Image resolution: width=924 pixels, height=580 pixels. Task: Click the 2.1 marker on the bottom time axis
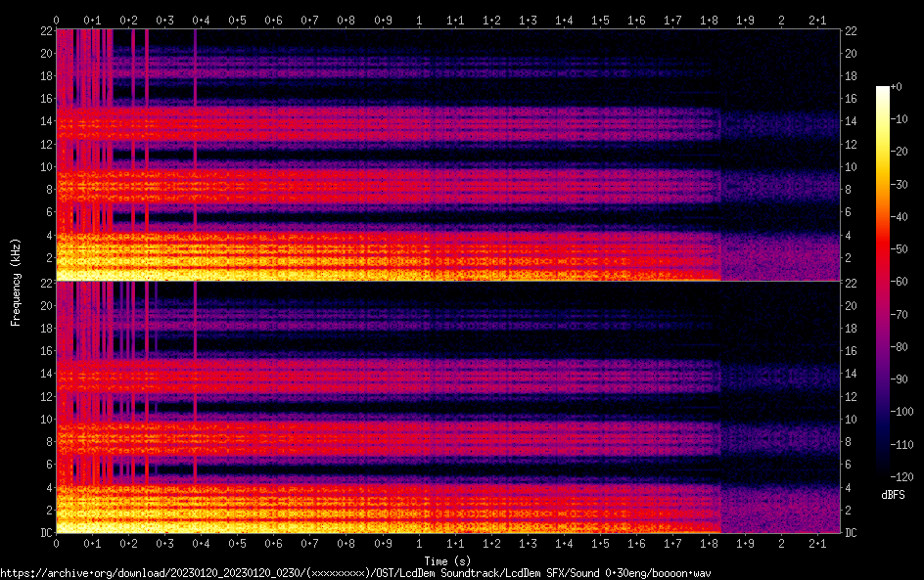click(x=817, y=543)
